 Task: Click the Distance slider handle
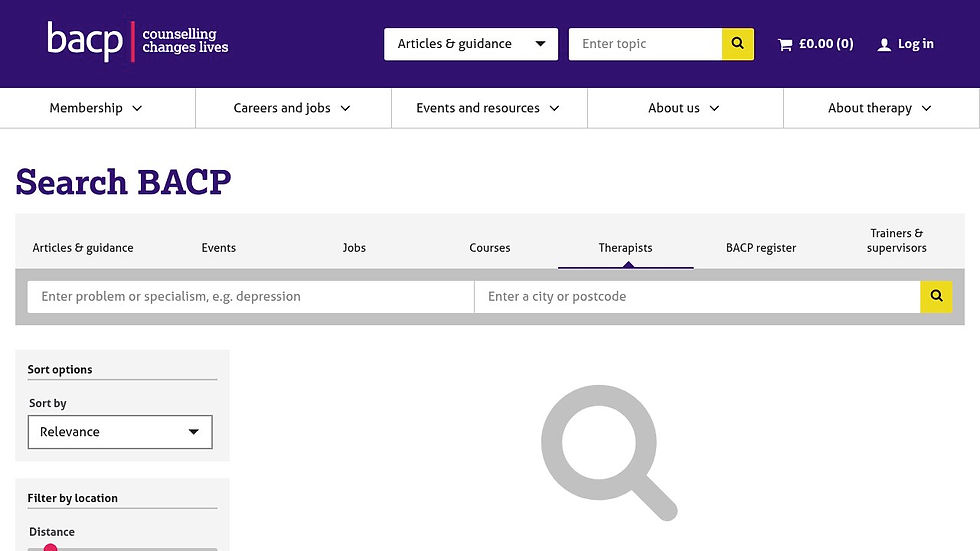[51, 548]
